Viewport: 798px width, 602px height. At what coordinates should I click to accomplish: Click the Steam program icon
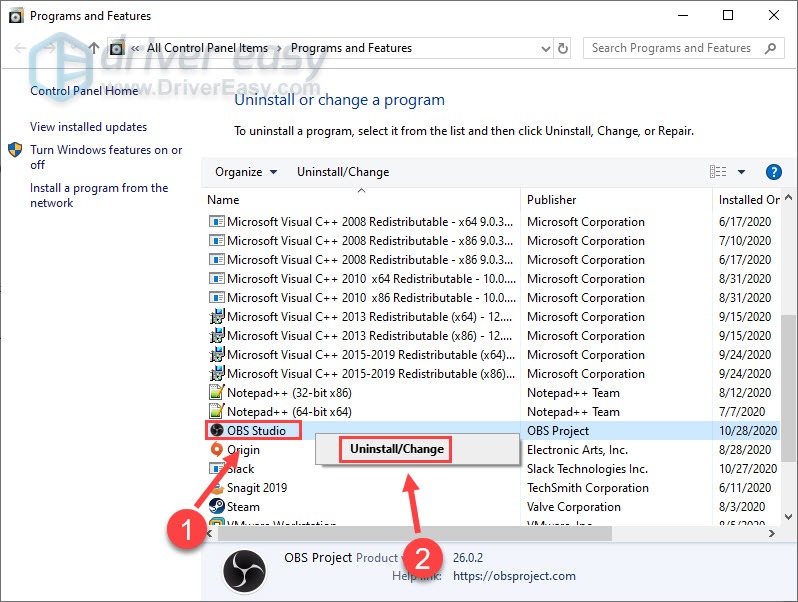217,506
